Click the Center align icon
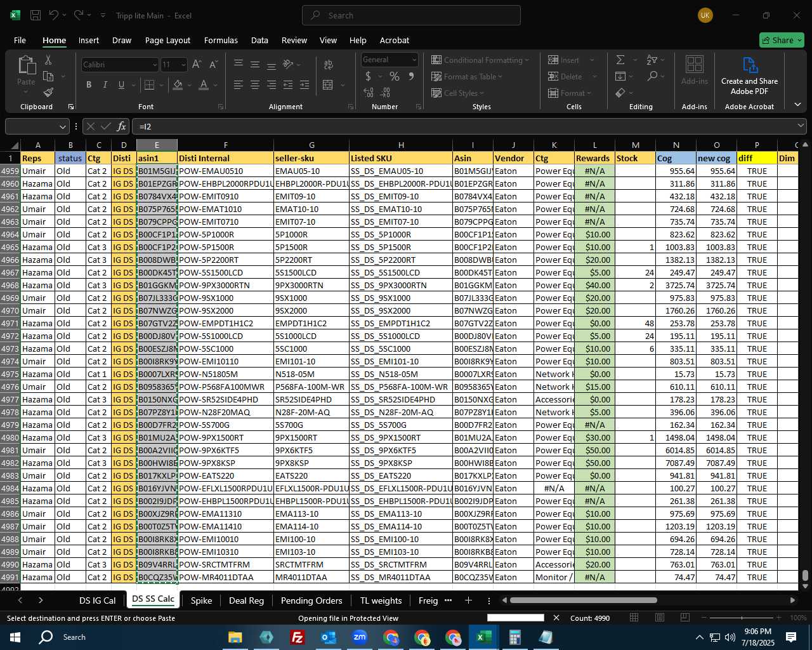Viewport: 812px width, 650px height. click(255, 84)
